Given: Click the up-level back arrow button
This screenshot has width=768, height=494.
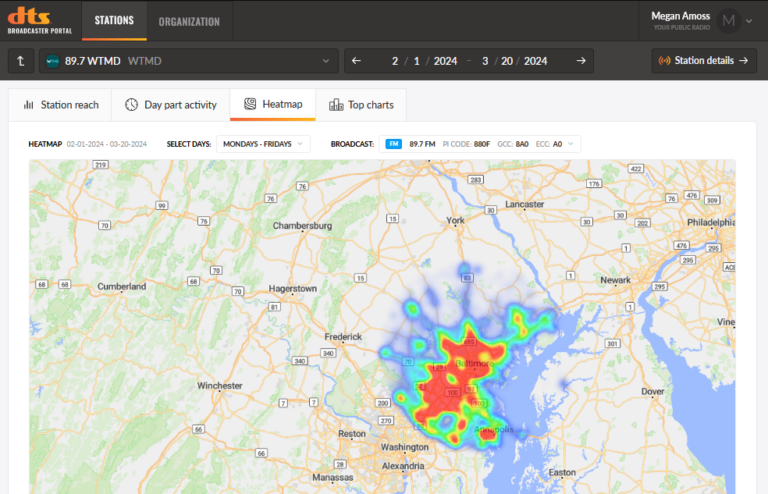Looking at the screenshot, I should pyautogui.click(x=21, y=61).
